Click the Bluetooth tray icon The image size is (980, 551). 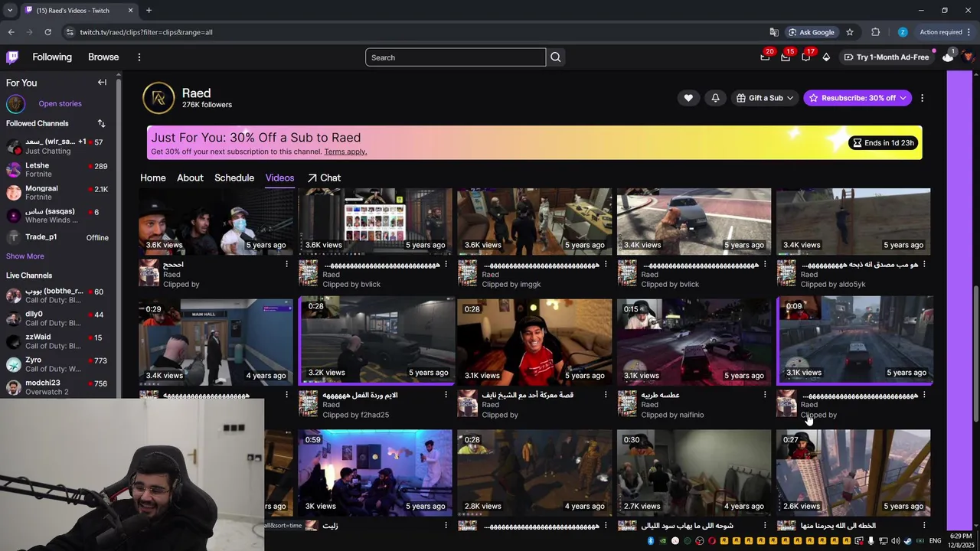(651, 541)
